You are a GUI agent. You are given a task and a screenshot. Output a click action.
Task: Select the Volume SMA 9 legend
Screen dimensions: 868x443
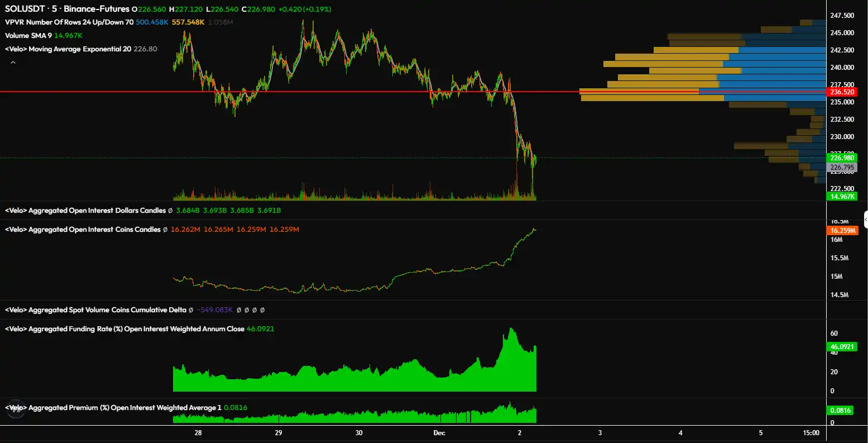(28, 36)
